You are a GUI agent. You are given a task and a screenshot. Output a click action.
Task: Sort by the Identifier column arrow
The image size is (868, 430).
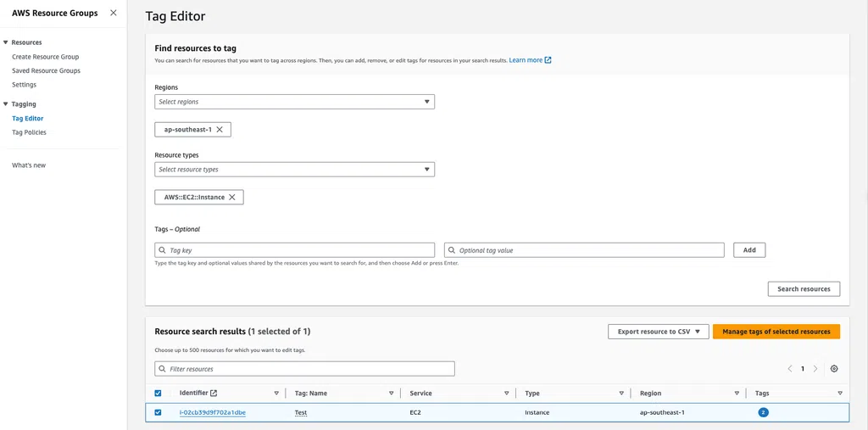pos(276,394)
